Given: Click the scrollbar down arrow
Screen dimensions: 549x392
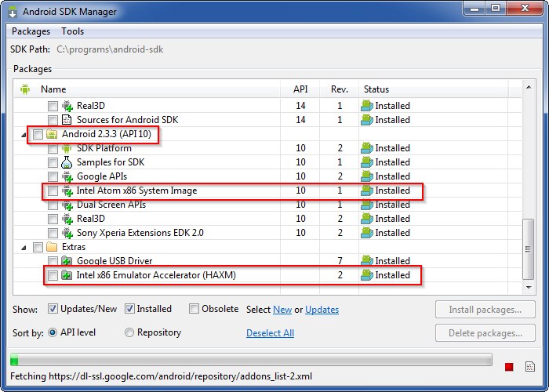Looking at the screenshot, I should click(x=529, y=288).
